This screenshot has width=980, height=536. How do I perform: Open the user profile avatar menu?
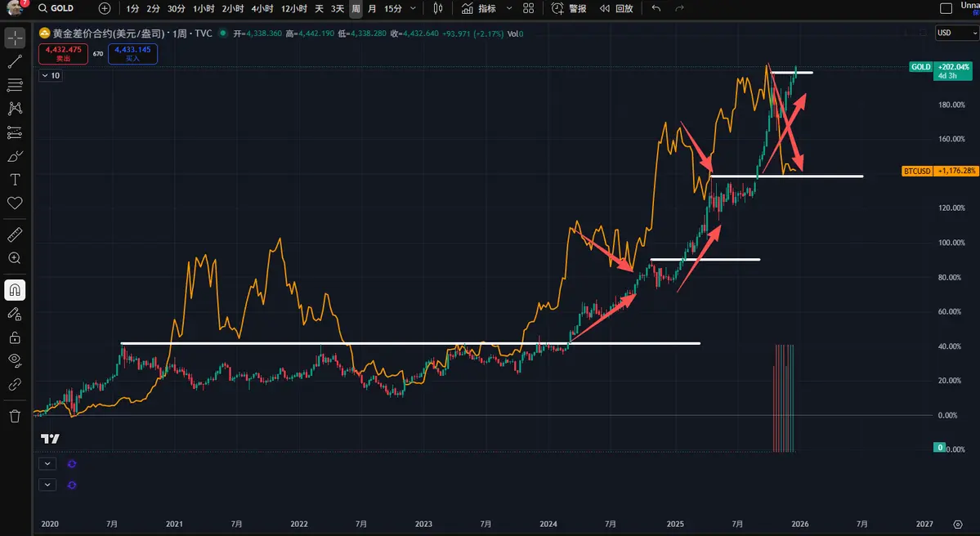coord(16,8)
